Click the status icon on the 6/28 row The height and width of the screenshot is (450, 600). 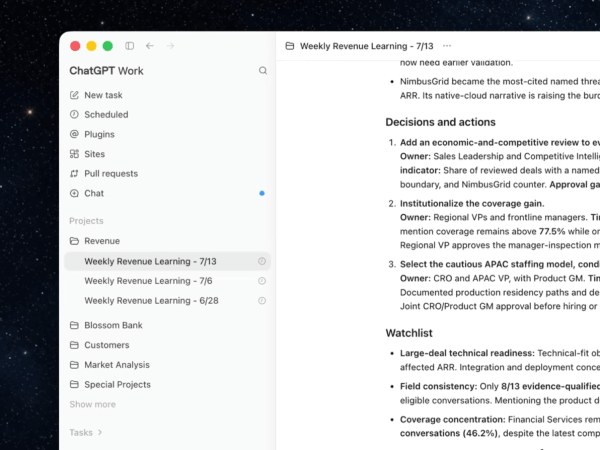pyautogui.click(x=262, y=300)
